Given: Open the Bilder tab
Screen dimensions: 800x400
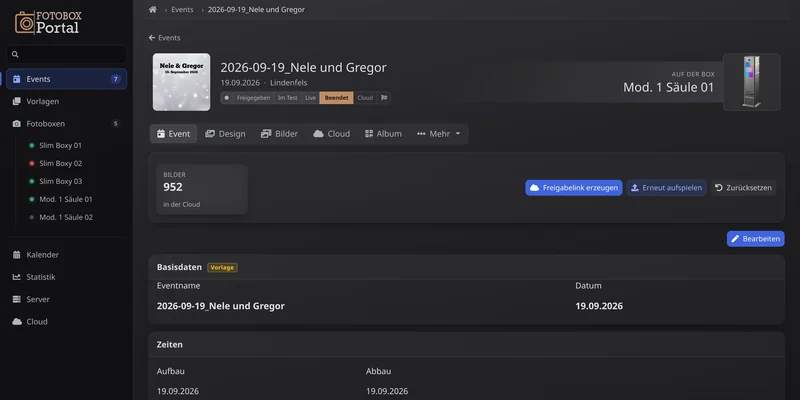Looking at the screenshot, I should [x=279, y=134].
